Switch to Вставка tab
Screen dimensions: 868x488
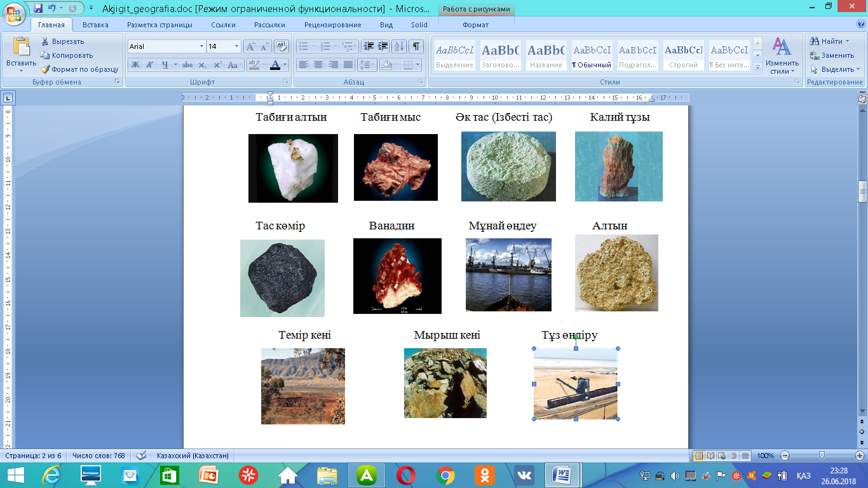click(95, 25)
